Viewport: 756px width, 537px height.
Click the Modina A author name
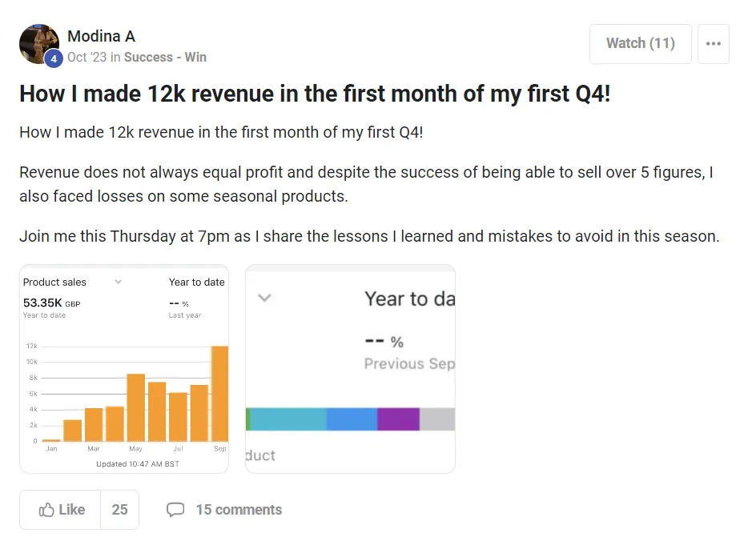point(101,36)
